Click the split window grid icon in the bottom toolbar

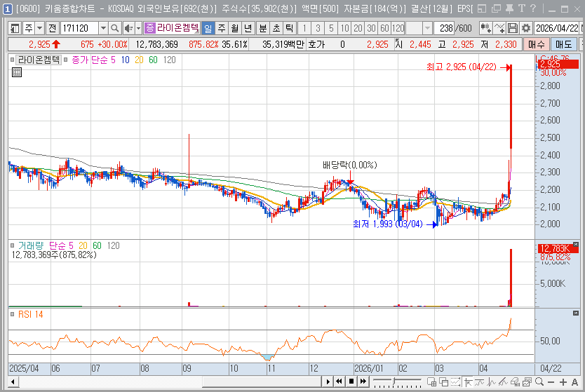coord(431,382)
